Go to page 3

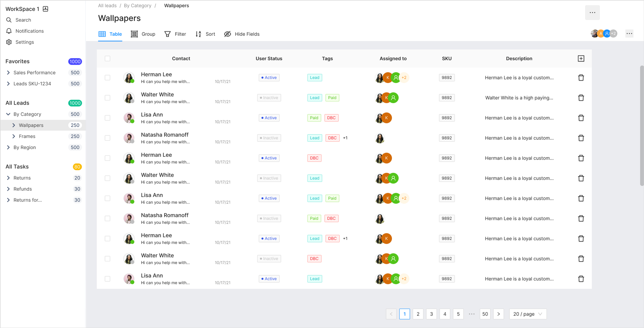(431, 314)
